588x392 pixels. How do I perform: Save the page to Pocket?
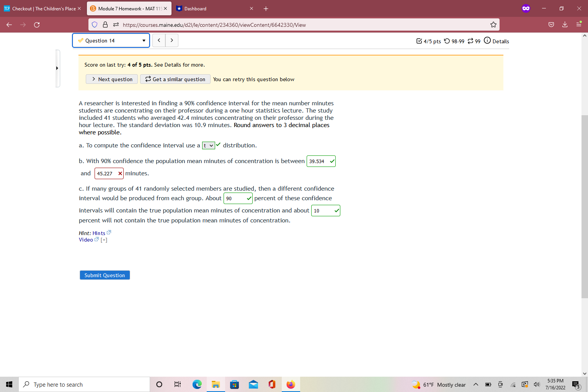(x=551, y=24)
